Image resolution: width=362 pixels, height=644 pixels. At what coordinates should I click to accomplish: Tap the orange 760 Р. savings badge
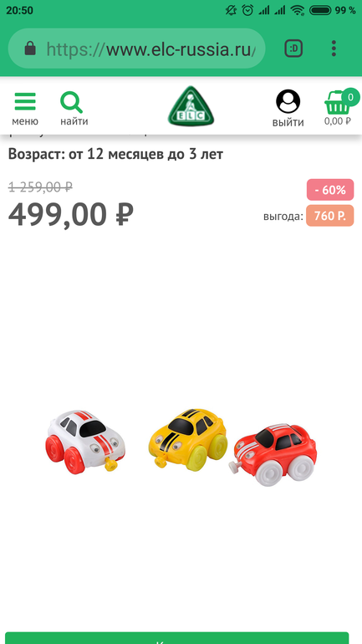(x=330, y=216)
